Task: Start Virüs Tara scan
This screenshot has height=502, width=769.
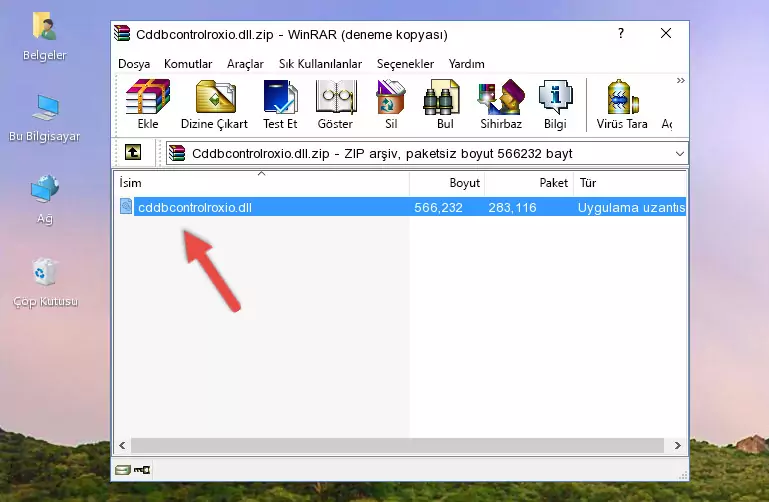Action: (x=622, y=104)
